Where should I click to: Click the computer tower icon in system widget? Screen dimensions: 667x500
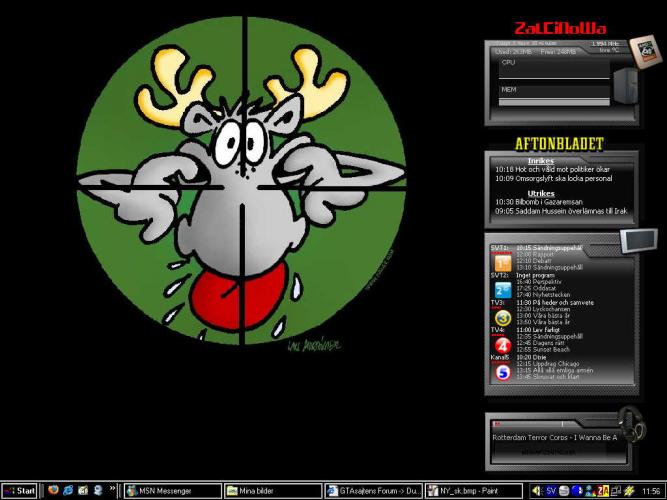tap(625, 86)
